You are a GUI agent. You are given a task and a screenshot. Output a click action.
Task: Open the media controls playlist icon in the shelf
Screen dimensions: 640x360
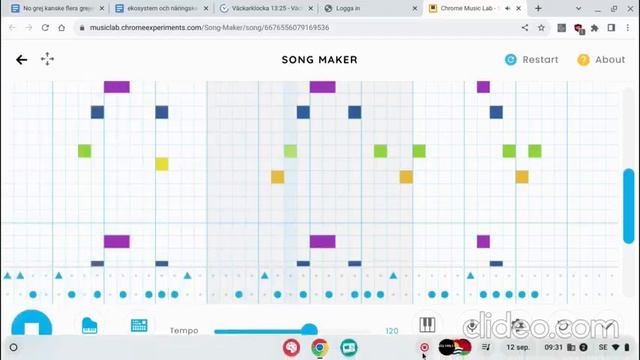pyautogui.click(x=486, y=347)
